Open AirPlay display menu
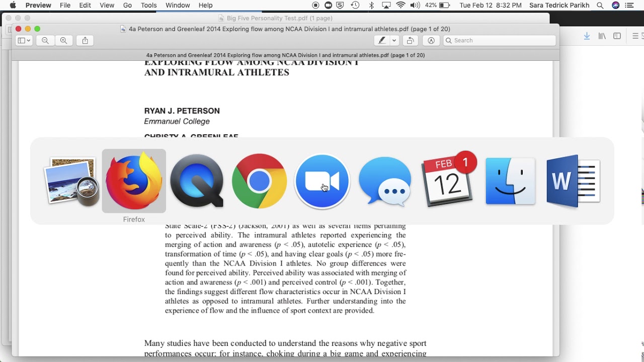This screenshot has height=362, width=644. 386,5
